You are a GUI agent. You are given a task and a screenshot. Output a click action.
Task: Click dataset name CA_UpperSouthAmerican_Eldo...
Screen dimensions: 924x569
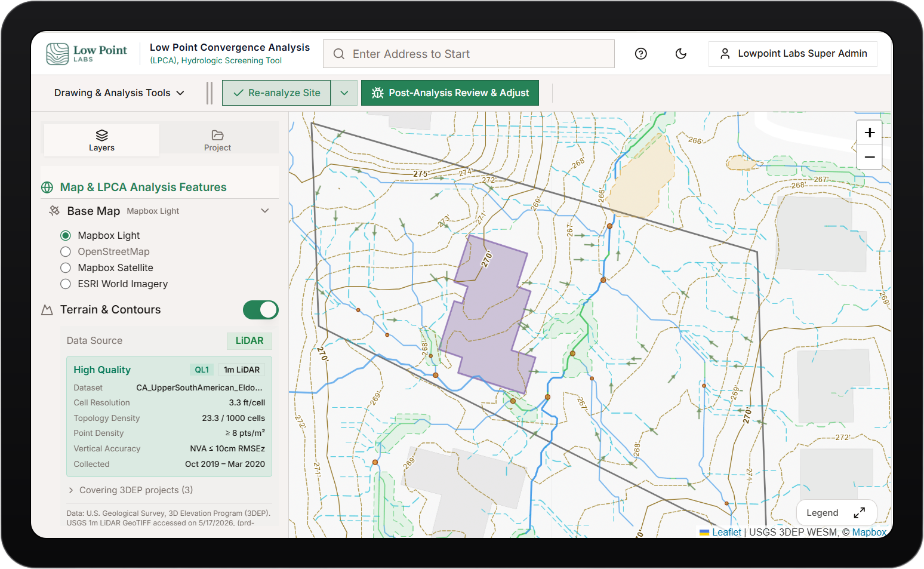(199, 388)
